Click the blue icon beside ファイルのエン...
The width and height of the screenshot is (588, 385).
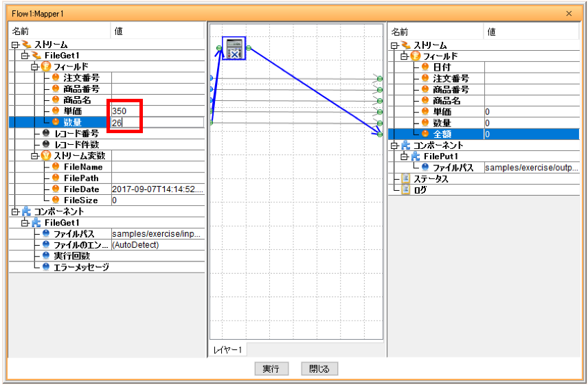tap(46, 244)
